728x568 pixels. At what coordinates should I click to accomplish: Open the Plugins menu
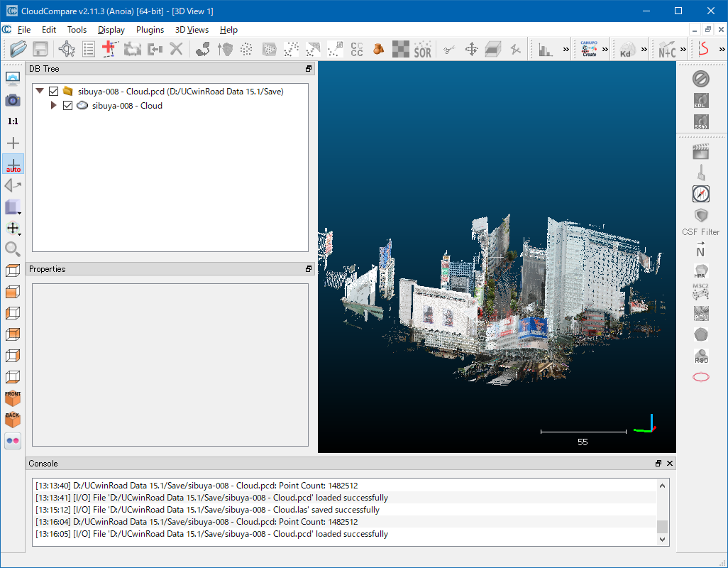pos(150,30)
